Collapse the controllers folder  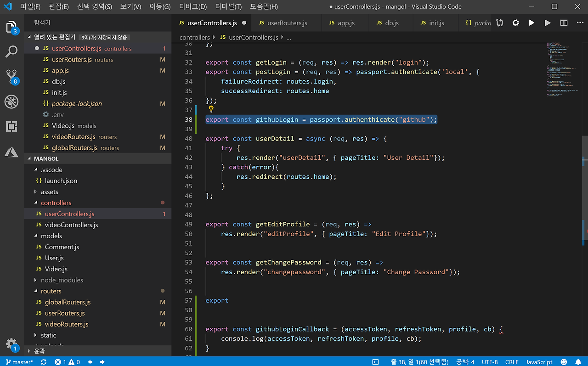[x=56, y=203]
